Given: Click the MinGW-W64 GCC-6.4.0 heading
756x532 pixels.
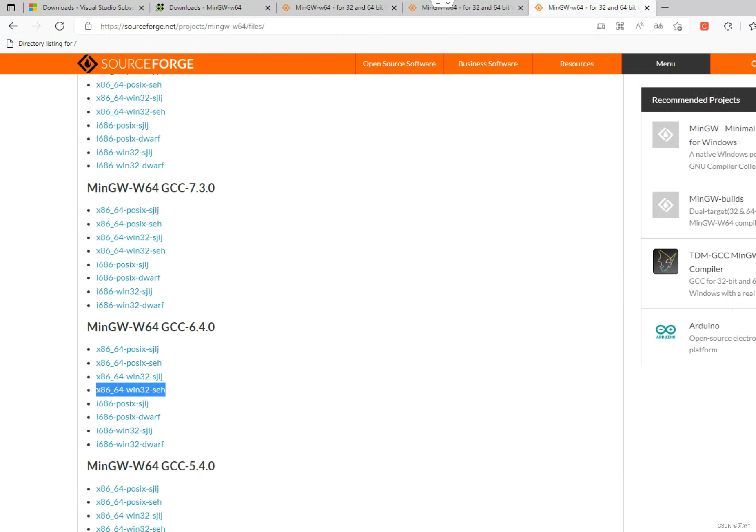Looking at the screenshot, I should pos(151,327).
